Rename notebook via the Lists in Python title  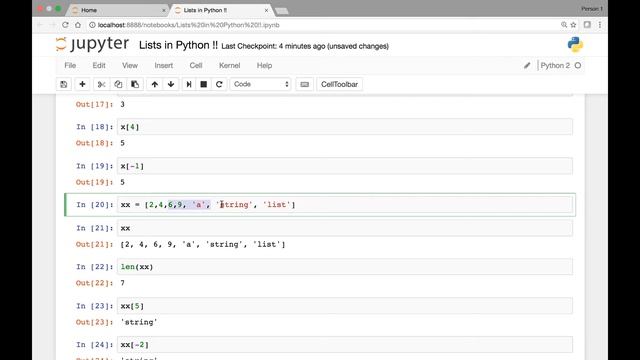(178, 45)
